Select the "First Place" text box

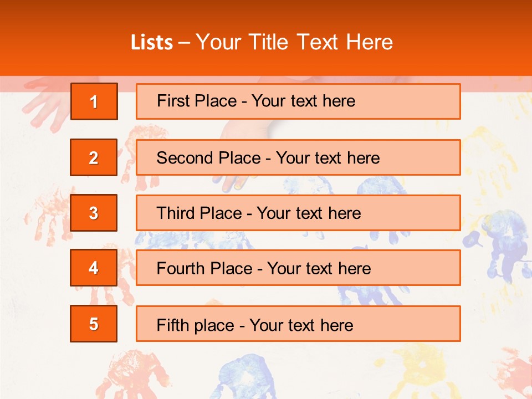point(298,101)
